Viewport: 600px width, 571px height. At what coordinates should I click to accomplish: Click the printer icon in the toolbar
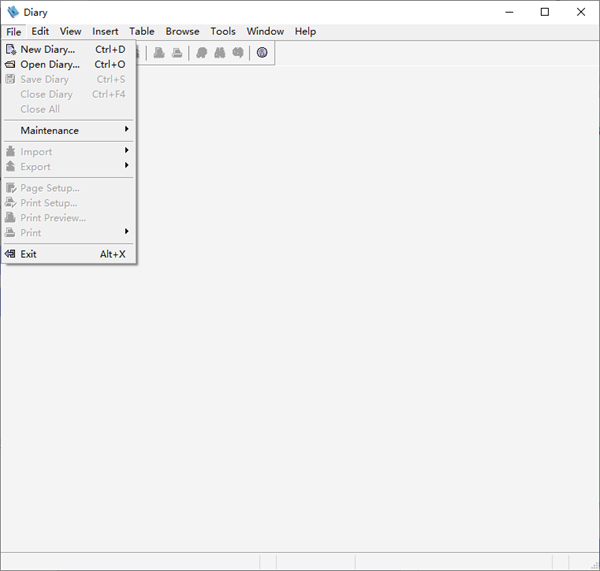click(x=177, y=53)
